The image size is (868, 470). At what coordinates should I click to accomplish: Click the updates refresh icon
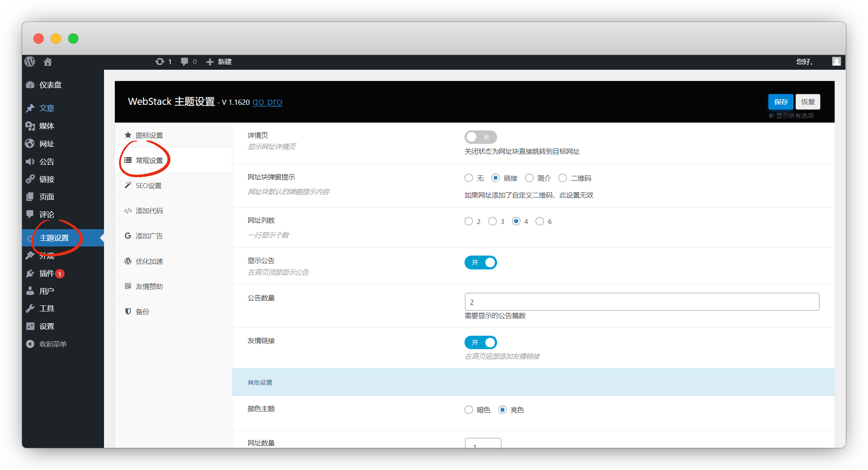coord(160,62)
